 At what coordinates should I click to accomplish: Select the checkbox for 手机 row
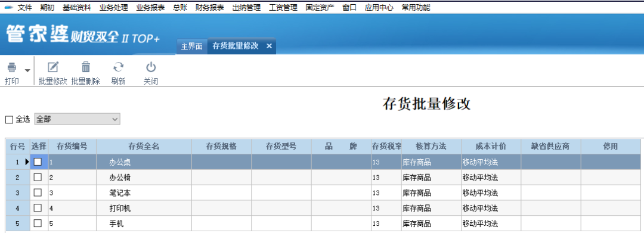pyautogui.click(x=38, y=223)
